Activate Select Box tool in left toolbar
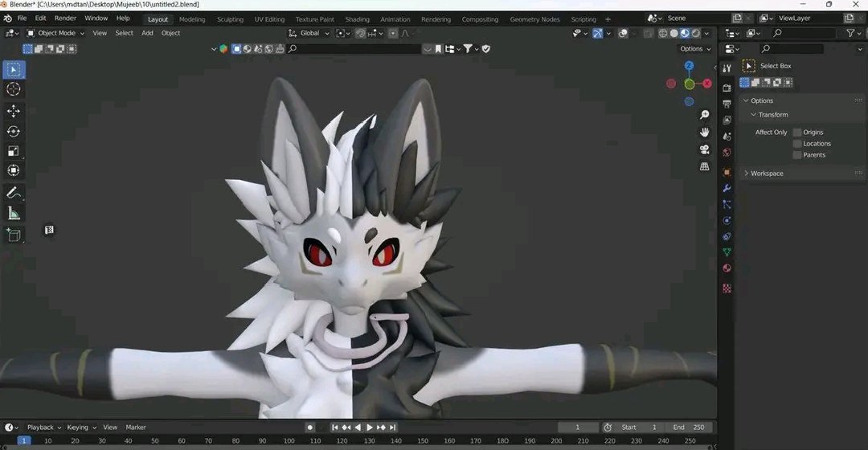The height and width of the screenshot is (450, 868). coord(14,70)
